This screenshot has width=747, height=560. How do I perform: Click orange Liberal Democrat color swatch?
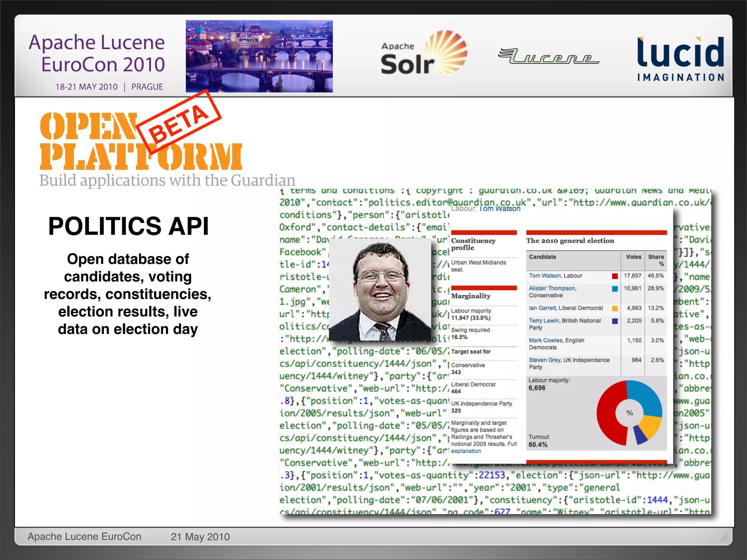click(x=615, y=308)
